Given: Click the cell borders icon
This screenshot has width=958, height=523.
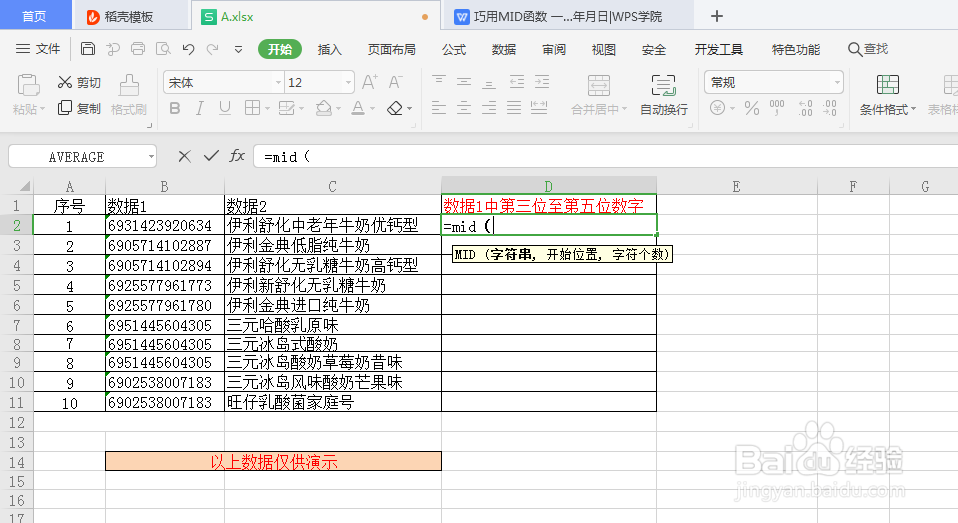Looking at the screenshot, I should 252,108.
